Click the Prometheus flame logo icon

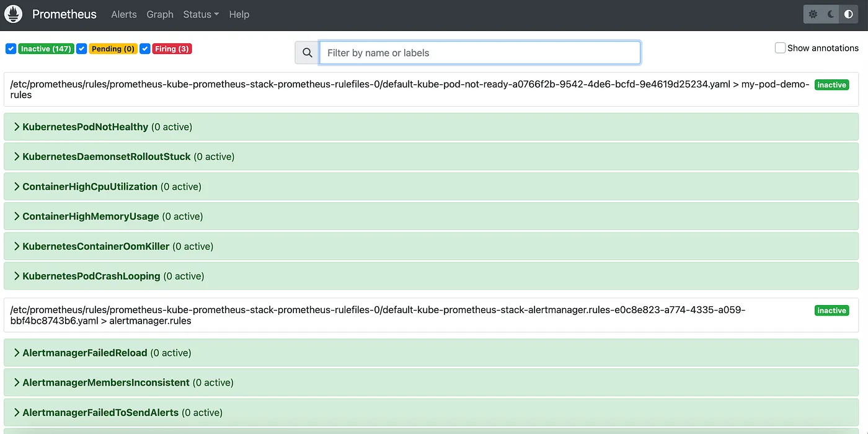click(x=13, y=14)
